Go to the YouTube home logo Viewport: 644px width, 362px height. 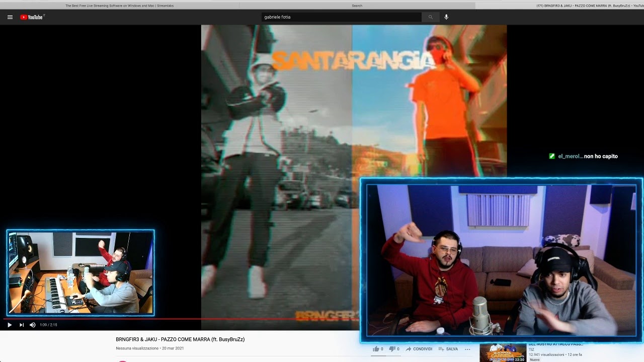(32, 17)
